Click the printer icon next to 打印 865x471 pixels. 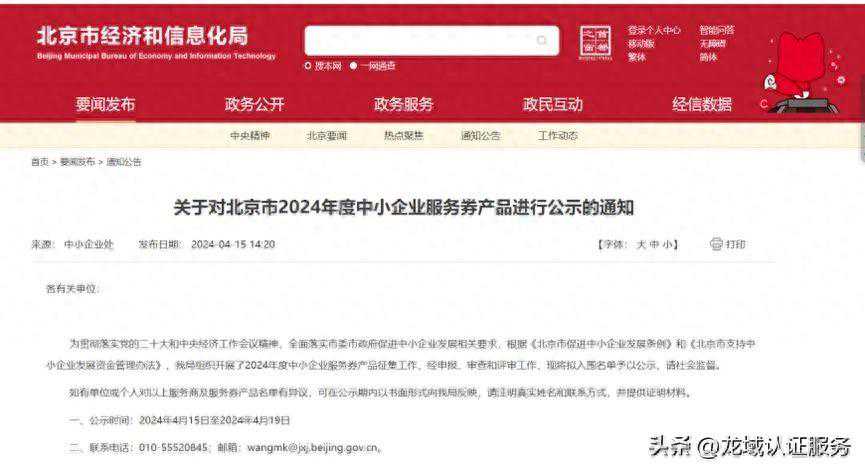click(716, 244)
